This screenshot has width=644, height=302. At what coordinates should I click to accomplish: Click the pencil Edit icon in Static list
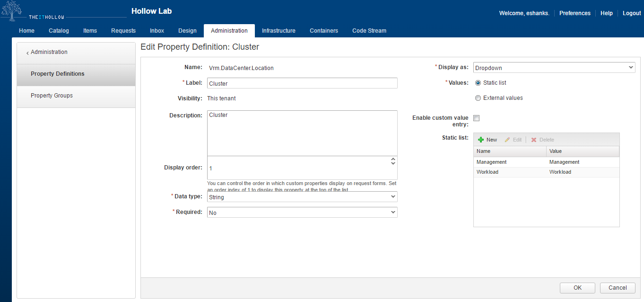tap(507, 140)
